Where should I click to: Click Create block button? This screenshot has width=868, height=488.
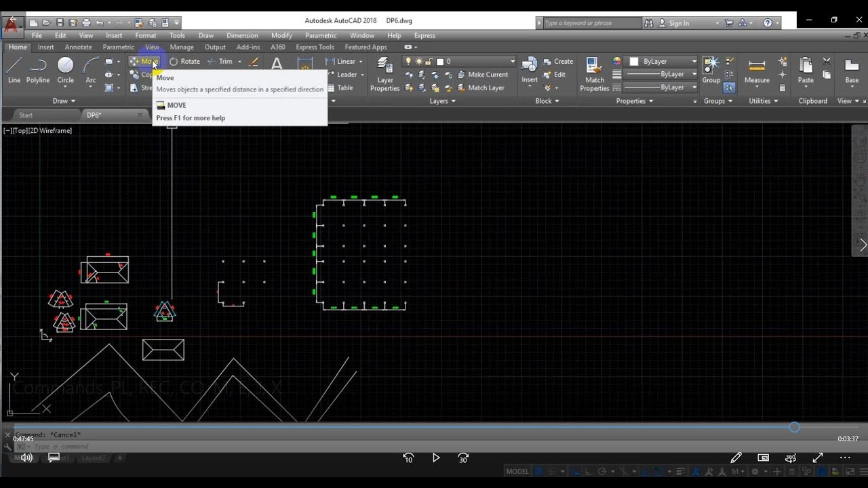(x=558, y=61)
